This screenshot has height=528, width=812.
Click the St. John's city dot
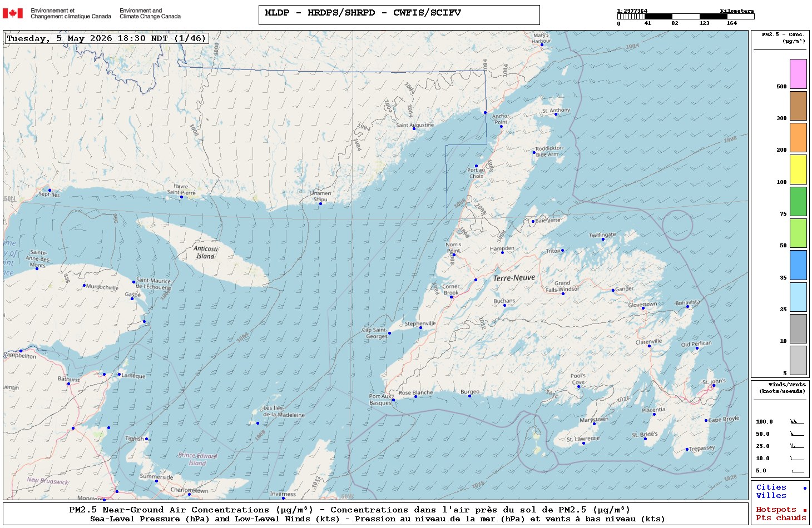pos(714,385)
